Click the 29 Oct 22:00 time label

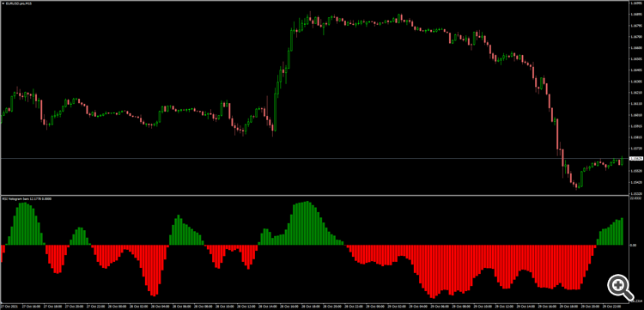click(x=612, y=306)
